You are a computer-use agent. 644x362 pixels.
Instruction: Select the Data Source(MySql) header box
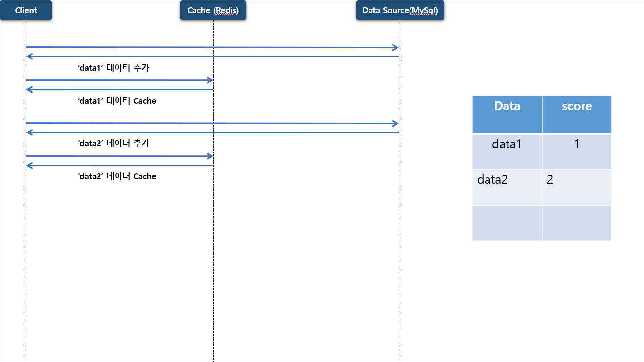[400, 10]
